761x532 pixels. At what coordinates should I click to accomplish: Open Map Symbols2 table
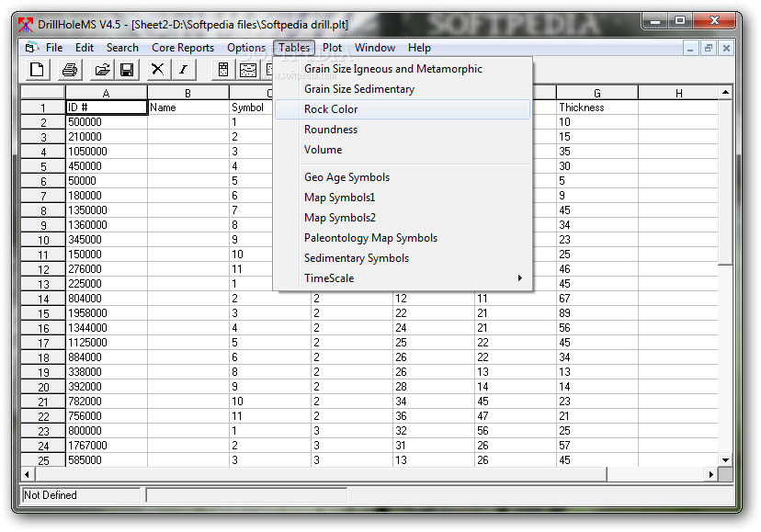click(403, 218)
